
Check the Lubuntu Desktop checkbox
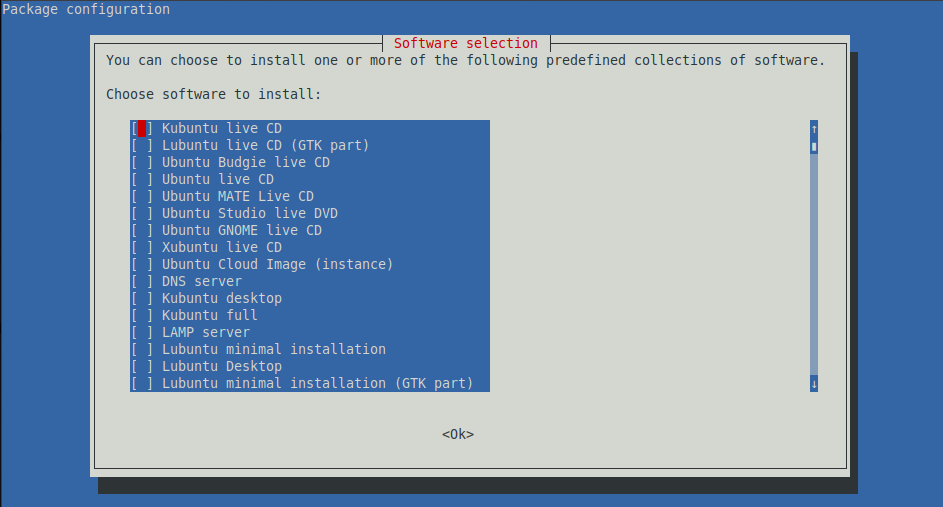tap(142, 366)
